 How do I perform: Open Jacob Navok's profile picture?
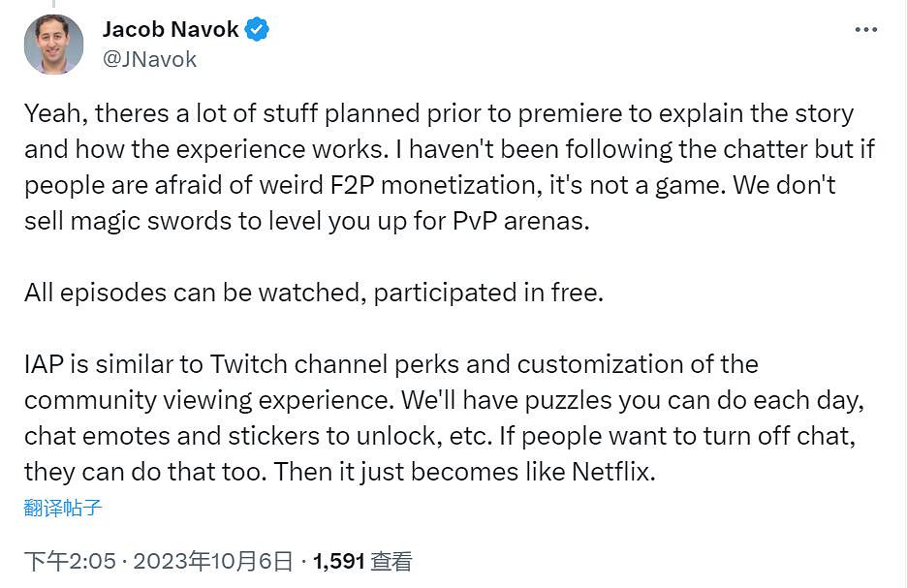[54, 45]
